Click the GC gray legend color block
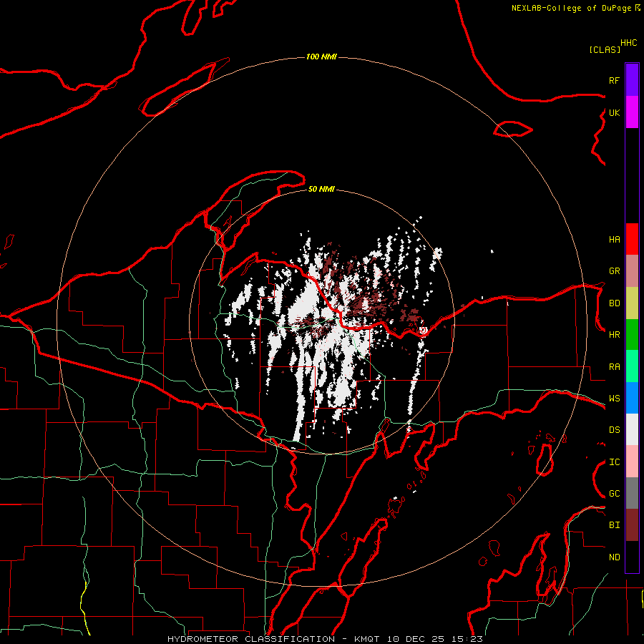644x644 pixels. click(x=632, y=493)
